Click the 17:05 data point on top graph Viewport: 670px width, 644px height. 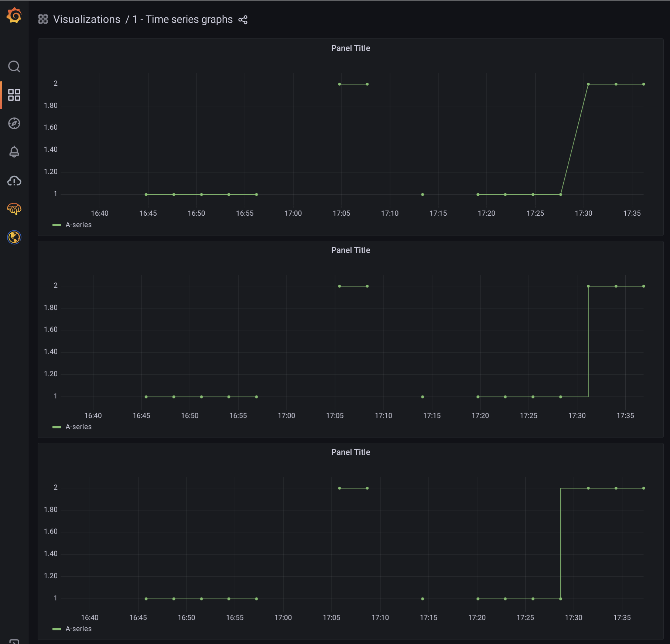(x=340, y=84)
